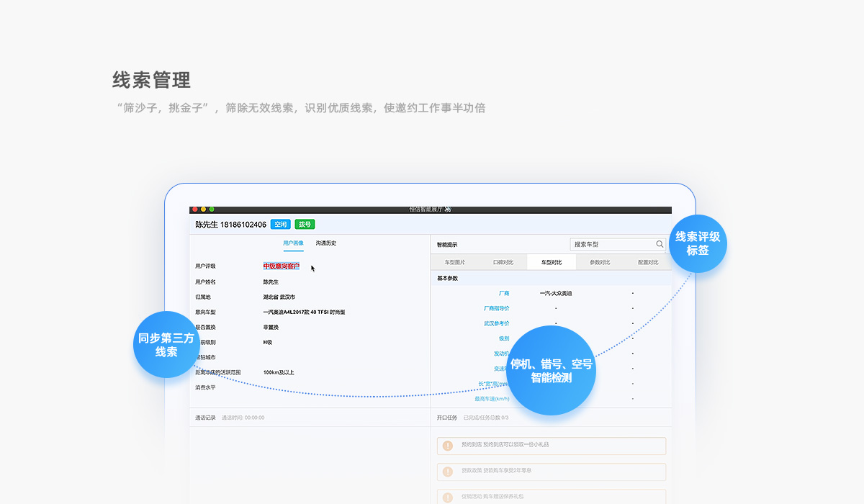Click warning icon beside 预约到店 task
This screenshot has height=504, width=864.
(x=448, y=446)
